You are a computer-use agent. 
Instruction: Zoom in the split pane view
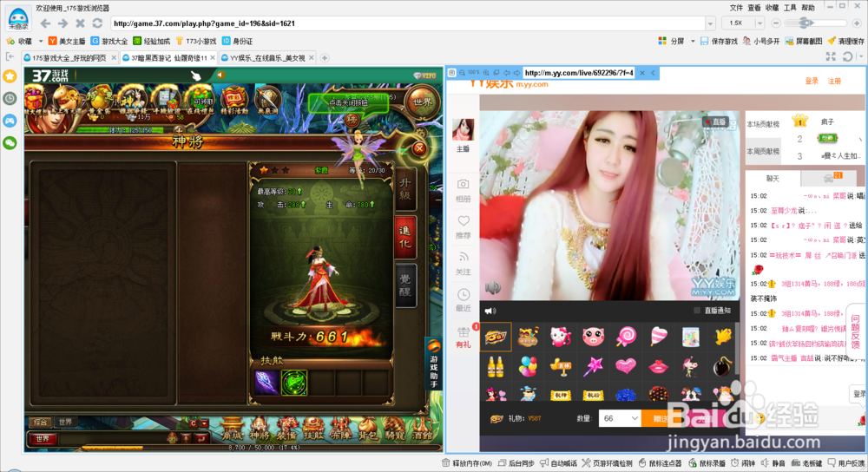486,73
